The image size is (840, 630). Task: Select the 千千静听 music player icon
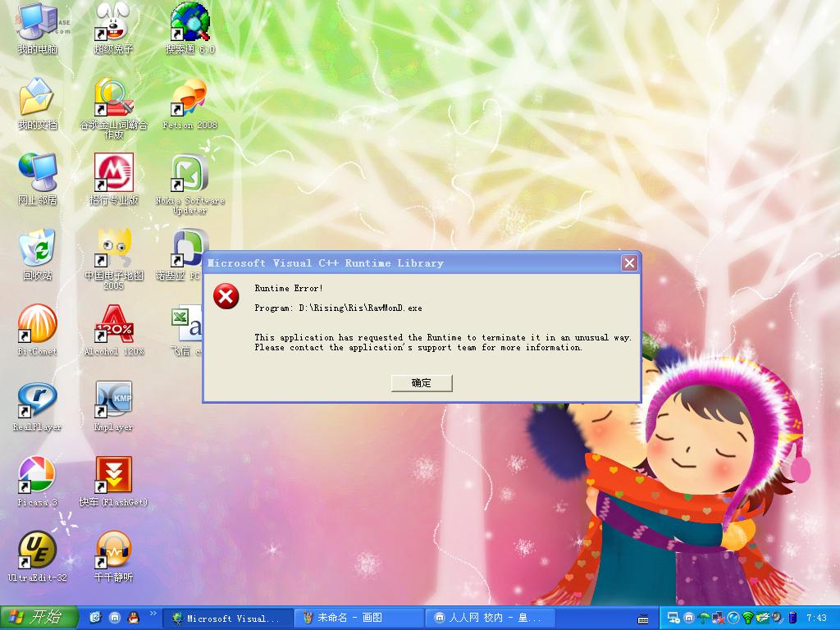click(113, 557)
